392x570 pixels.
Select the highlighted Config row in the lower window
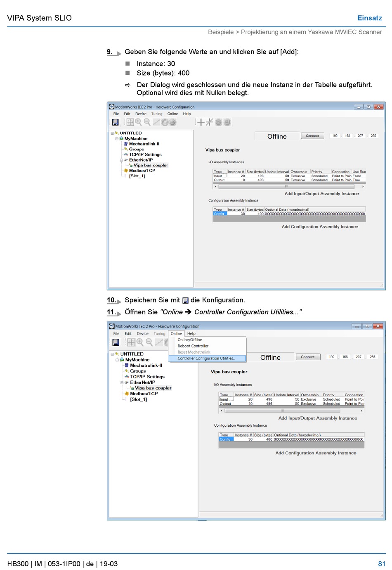[291, 439]
